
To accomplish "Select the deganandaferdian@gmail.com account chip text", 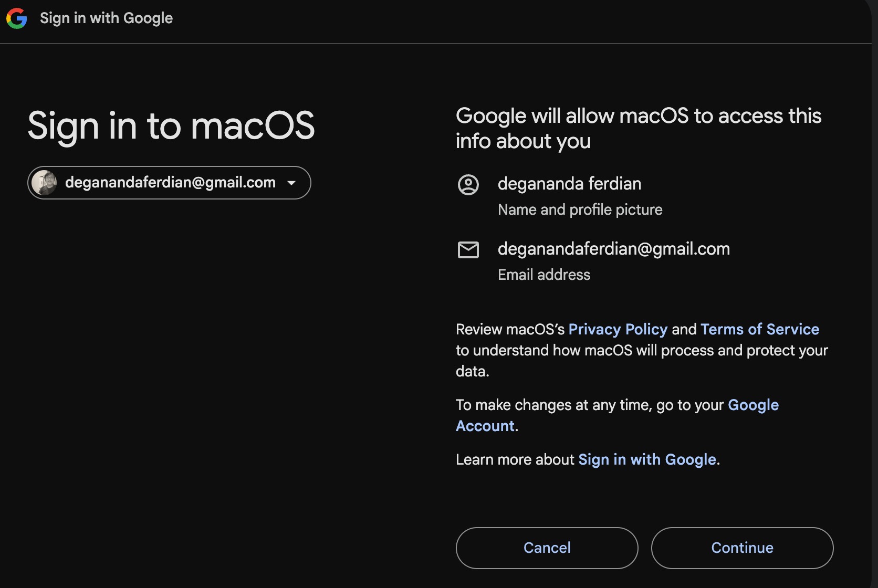I will (x=170, y=183).
